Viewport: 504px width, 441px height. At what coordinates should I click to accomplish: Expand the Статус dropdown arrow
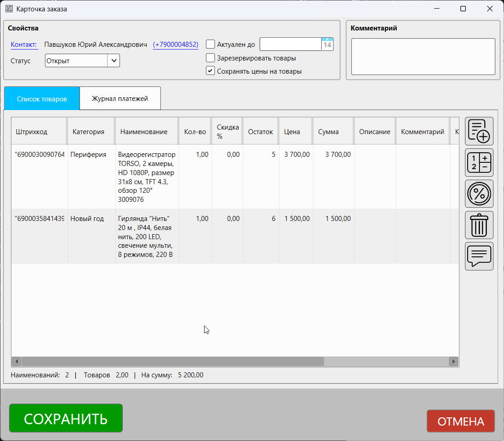114,60
